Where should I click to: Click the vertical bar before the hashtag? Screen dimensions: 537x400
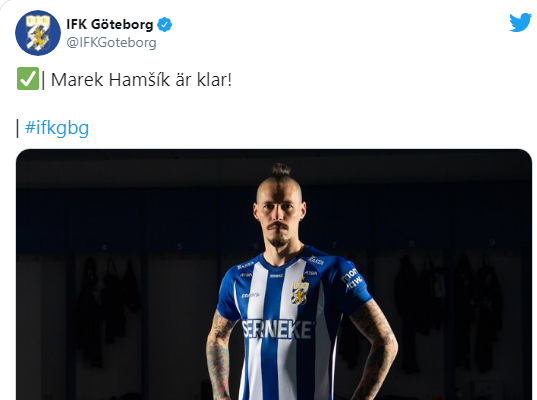click(18, 128)
